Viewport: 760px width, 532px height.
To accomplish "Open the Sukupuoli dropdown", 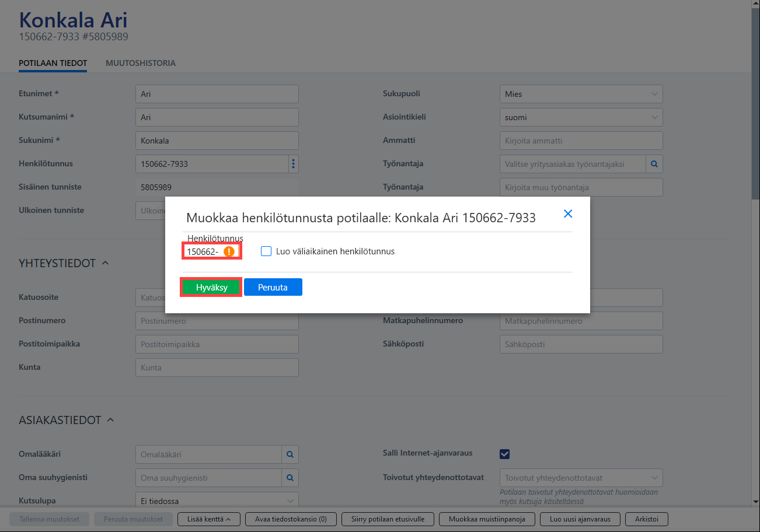I will pyautogui.click(x=581, y=94).
